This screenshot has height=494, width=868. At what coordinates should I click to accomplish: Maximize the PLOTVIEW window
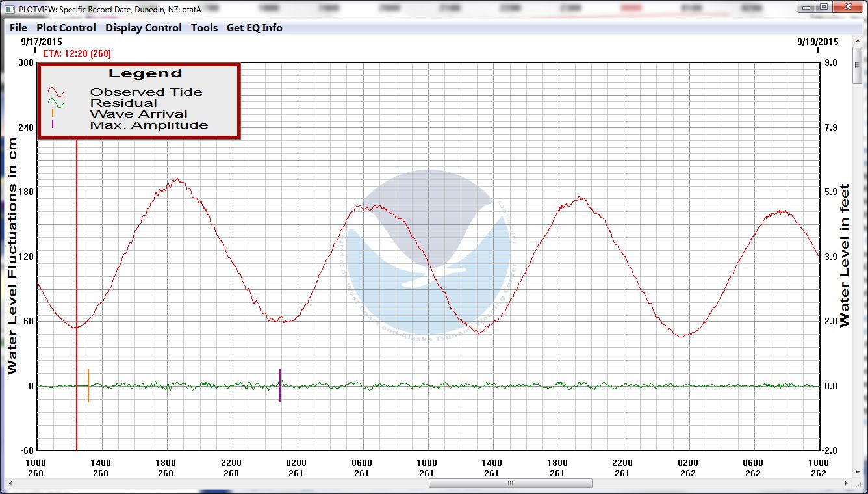pos(823,7)
